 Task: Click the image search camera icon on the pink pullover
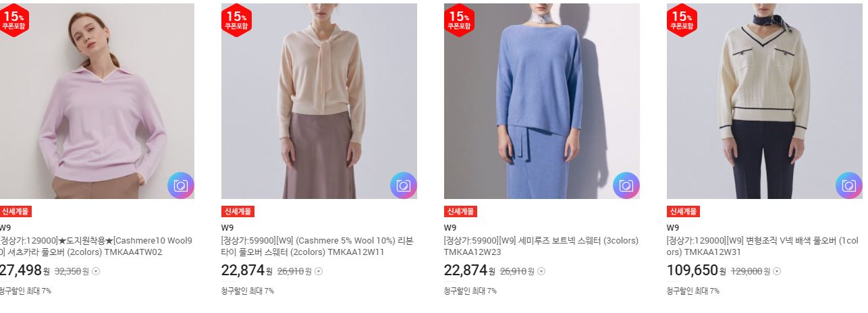pyautogui.click(x=181, y=186)
